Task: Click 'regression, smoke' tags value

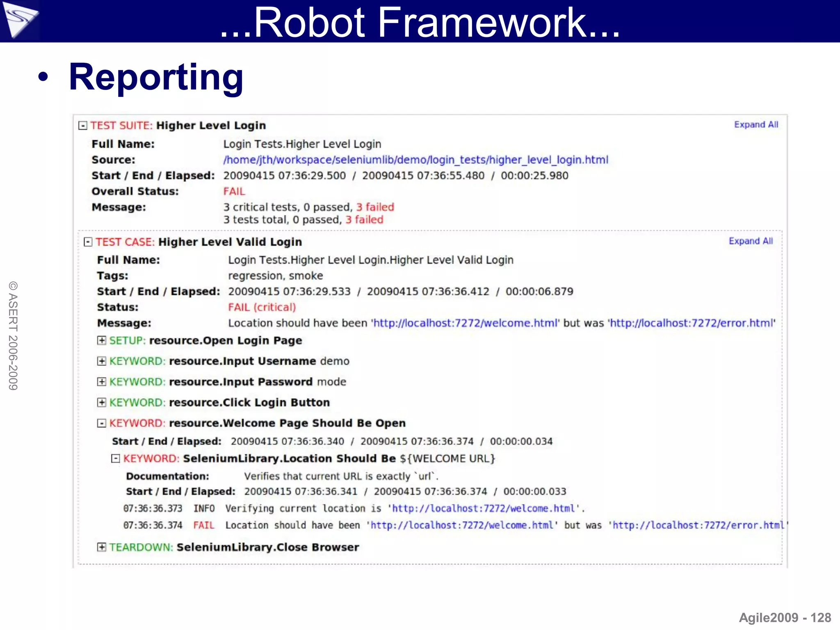Action: point(276,276)
